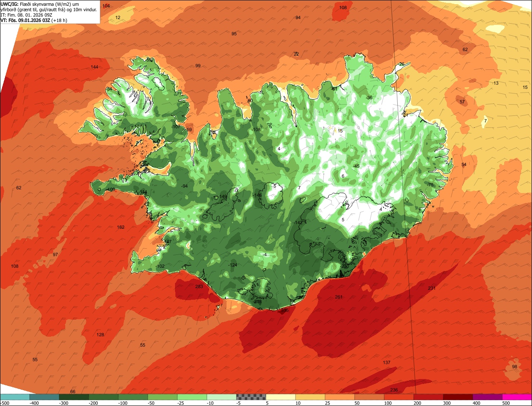Click the '61' value on the map

334,88
